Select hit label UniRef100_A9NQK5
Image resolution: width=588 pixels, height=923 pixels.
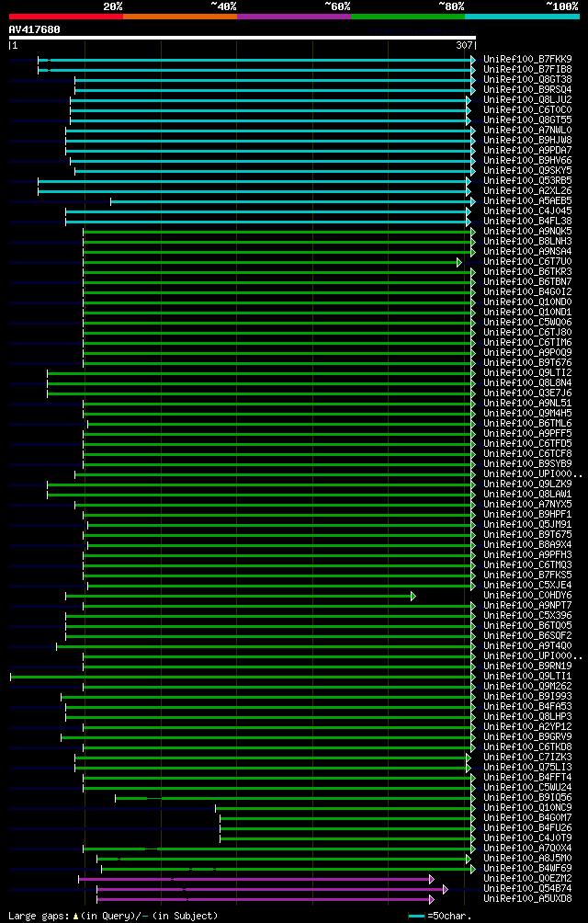(527, 232)
